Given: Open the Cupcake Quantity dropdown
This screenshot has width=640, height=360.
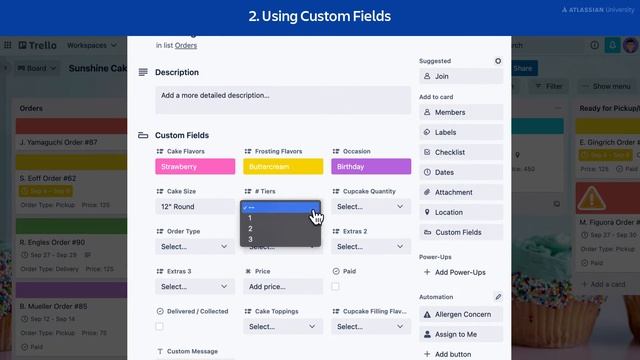Looking at the screenshot, I should click(371, 207).
